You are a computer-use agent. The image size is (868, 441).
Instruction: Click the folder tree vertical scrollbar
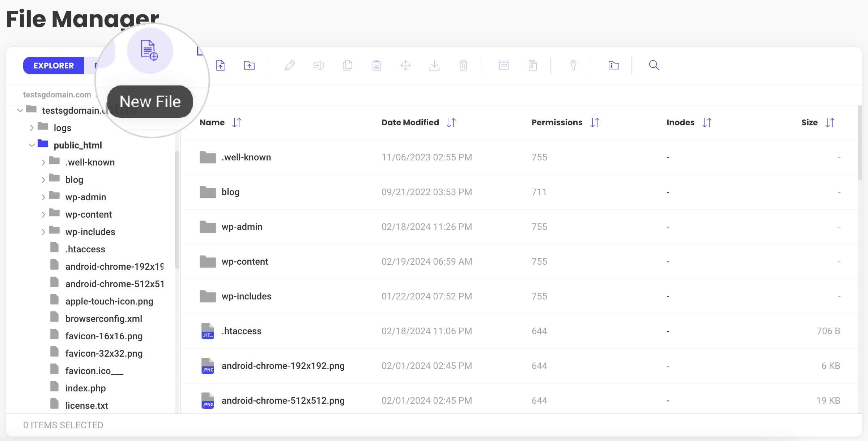[x=177, y=210]
